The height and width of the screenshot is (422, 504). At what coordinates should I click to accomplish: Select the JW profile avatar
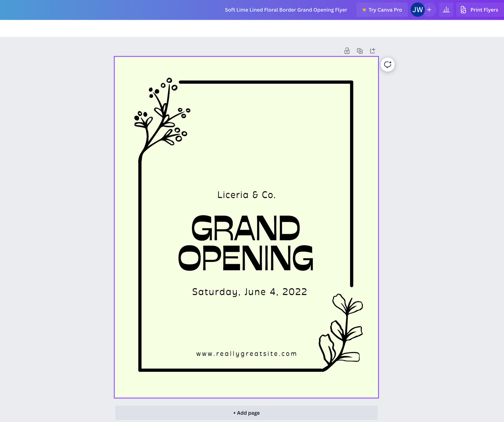pyautogui.click(x=417, y=10)
